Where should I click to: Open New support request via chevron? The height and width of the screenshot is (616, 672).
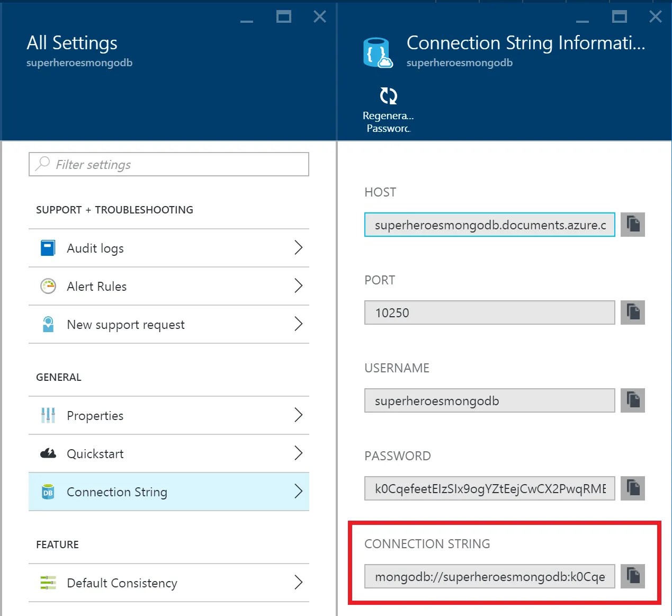[299, 324]
